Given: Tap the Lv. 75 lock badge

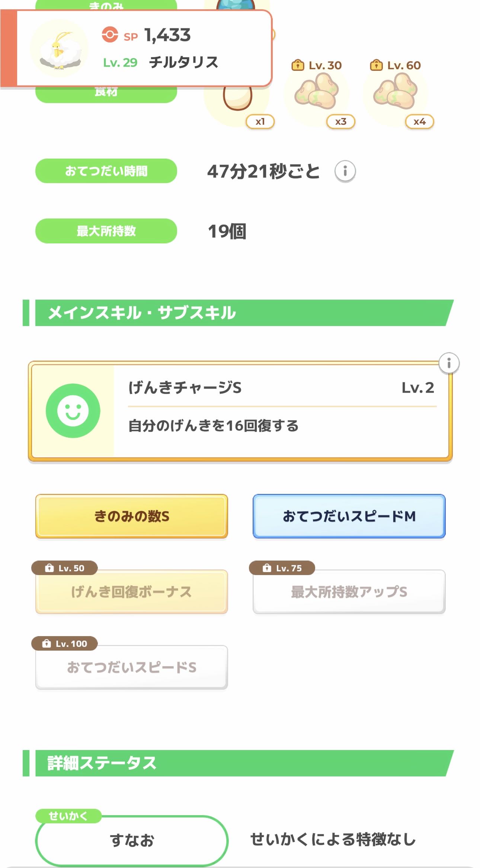Looking at the screenshot, I should click(282, 568).
